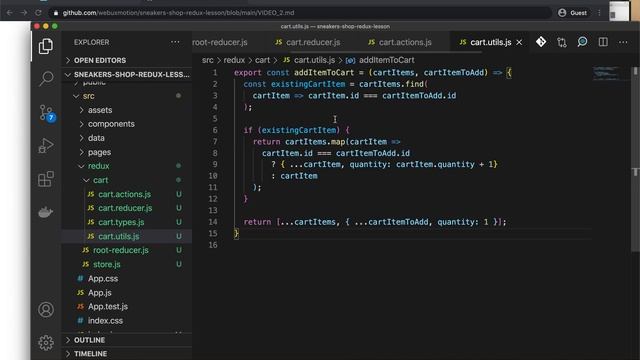Collapse the src folder
Viewport: 640px width, 360px height.
coord(127,96)
